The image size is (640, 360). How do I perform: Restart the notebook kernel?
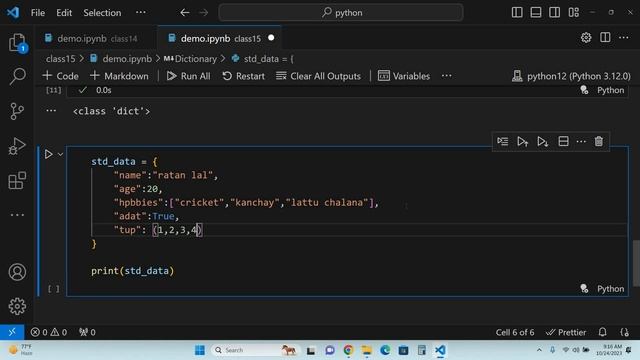point(244,76)
